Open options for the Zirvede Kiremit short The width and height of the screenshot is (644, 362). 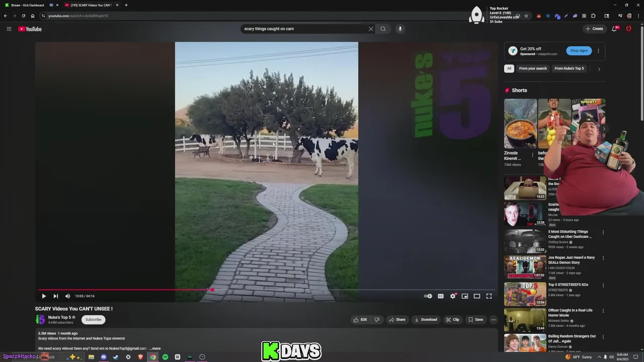pos(532,155)
